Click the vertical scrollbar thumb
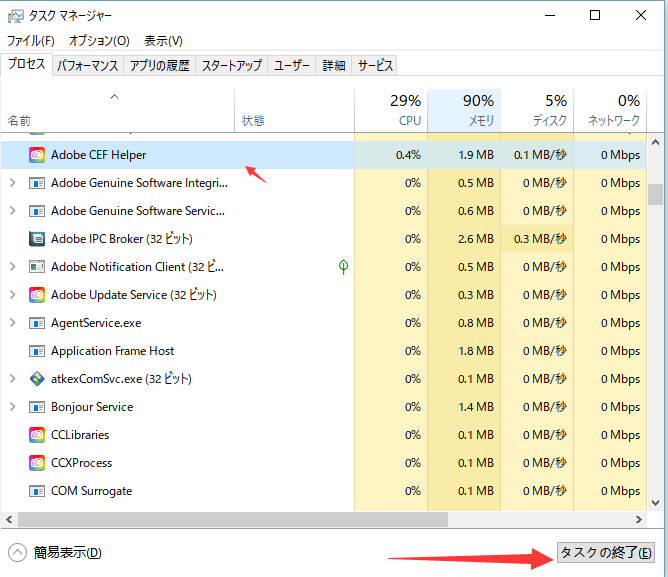The height and width of the screenshot is (577, 668). (656, 195)
